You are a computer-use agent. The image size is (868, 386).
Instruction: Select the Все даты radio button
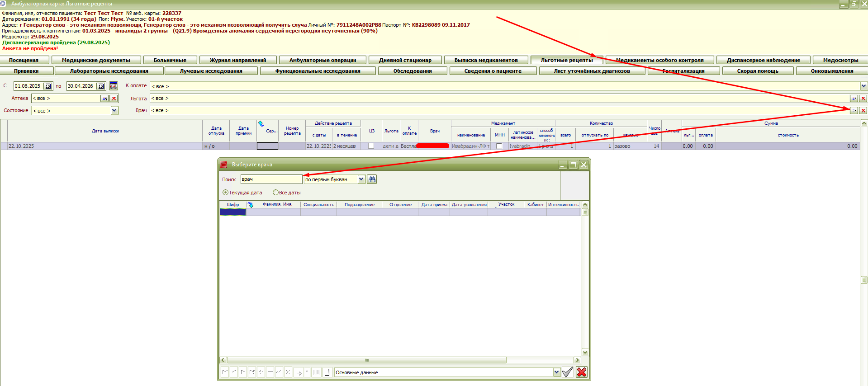(x=275, y=193)
